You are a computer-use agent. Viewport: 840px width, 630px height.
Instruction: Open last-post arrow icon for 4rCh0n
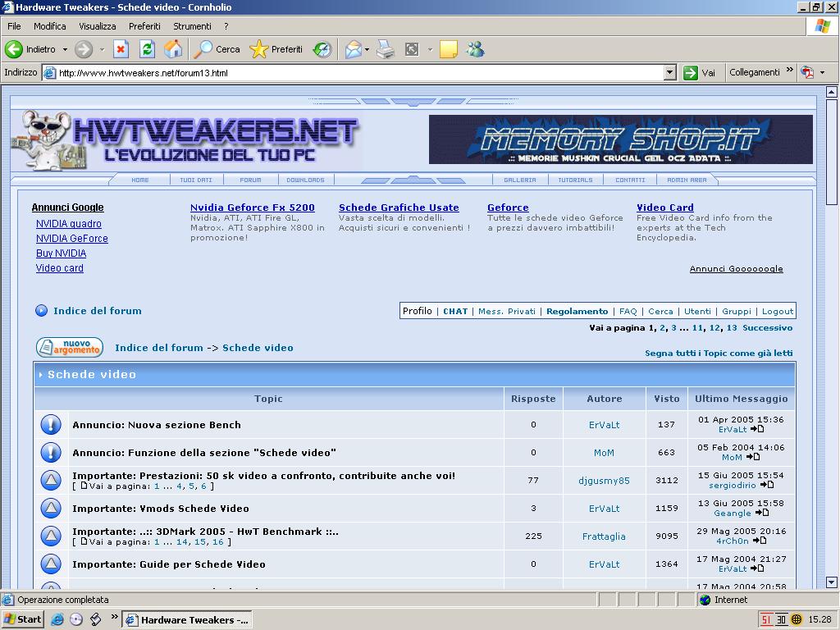(759, 541)
